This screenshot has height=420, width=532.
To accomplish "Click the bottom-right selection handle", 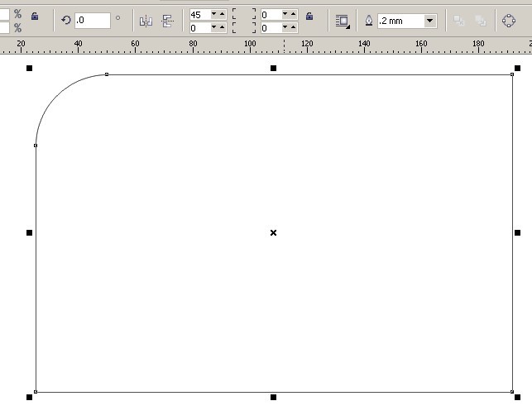I will click(517, 398).
